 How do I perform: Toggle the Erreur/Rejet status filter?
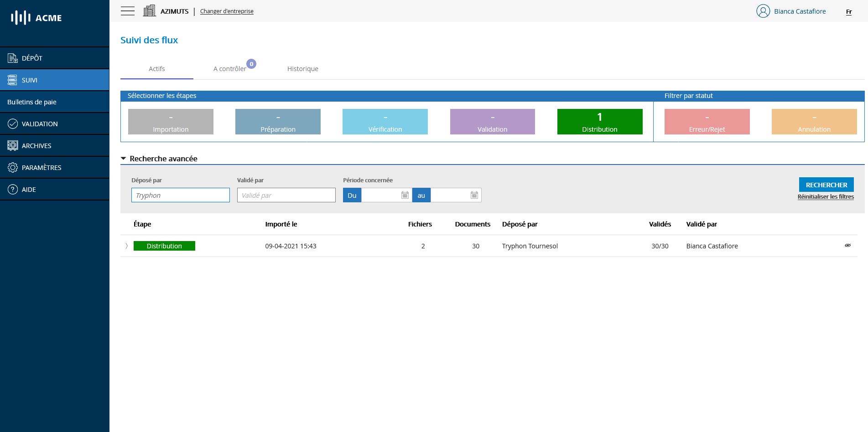pyautogui.click(x=707, y=122)
